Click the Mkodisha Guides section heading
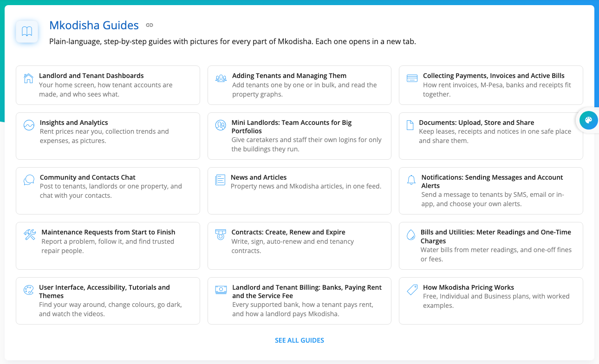The height and width of the screenshot is (364, 599). [x=94, y=25]
